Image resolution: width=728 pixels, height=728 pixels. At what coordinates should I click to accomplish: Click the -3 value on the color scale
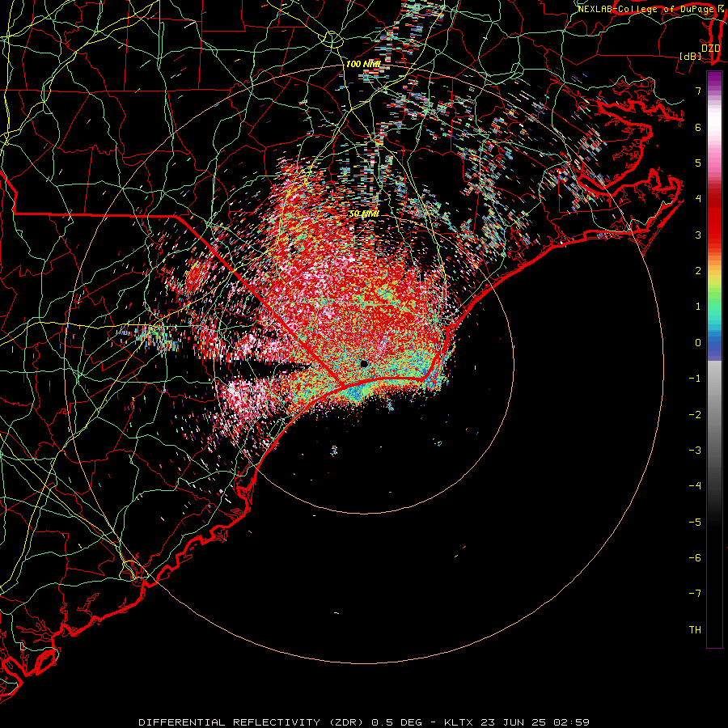pyautogui.click(x=695, y=451)
